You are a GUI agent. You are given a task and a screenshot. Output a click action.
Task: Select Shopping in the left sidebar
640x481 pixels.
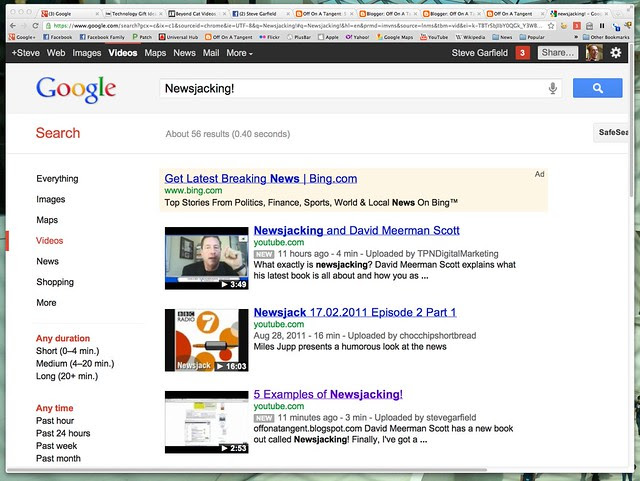(x=55, y=282)
